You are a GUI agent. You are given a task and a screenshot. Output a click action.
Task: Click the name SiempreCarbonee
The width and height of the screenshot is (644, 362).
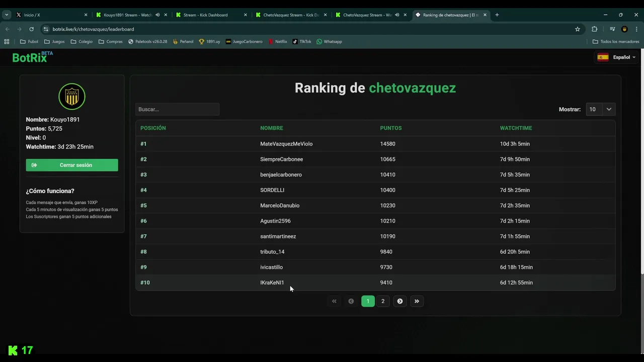(281, 159)
